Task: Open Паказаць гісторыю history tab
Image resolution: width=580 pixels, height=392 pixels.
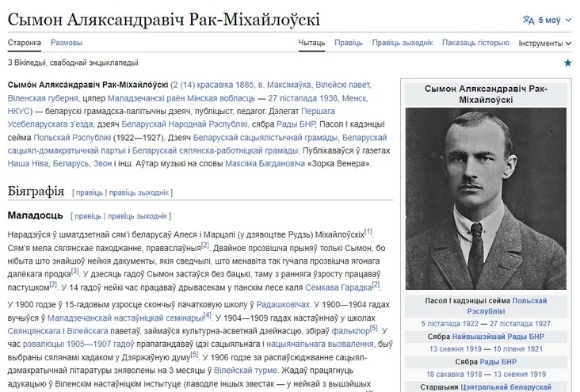Action: click(x=475, y=43)
